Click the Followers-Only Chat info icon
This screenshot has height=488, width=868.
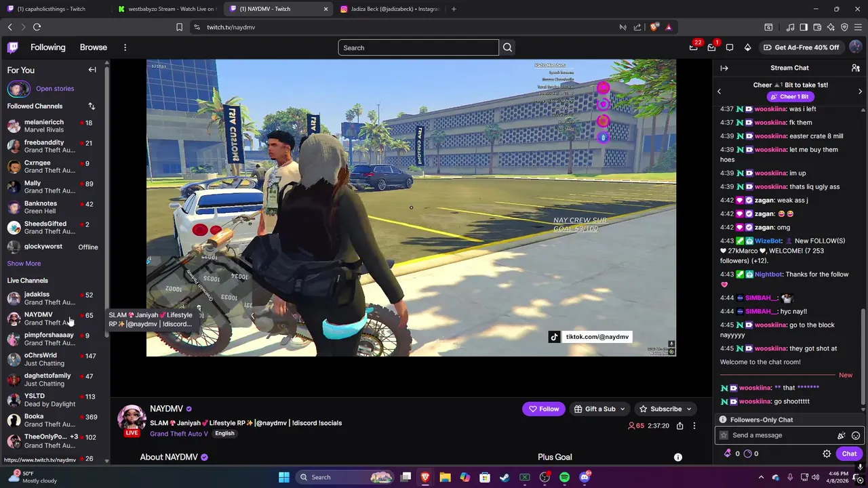[723, 420]
